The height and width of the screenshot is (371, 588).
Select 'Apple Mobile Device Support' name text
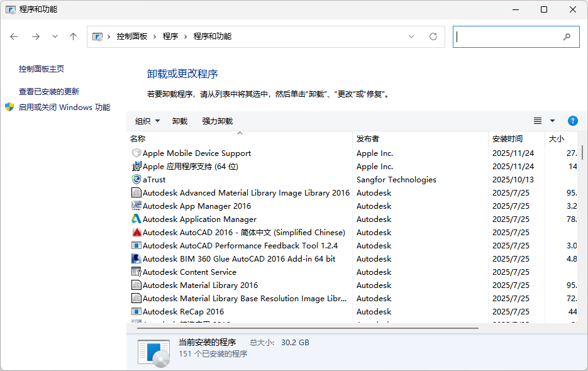point(197,153)
